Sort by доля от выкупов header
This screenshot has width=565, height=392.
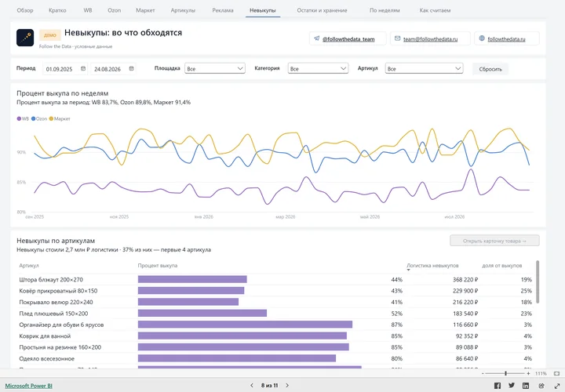[501, 265]
